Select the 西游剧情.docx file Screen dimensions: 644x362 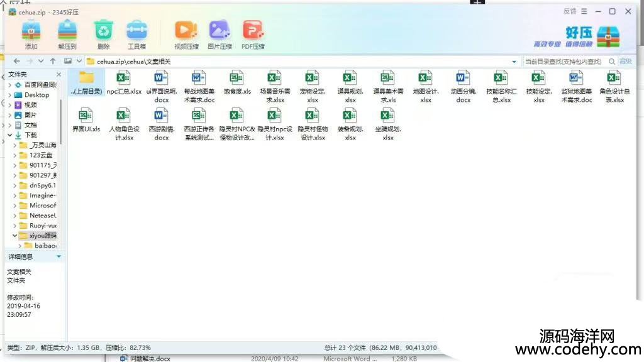(162, 124)
